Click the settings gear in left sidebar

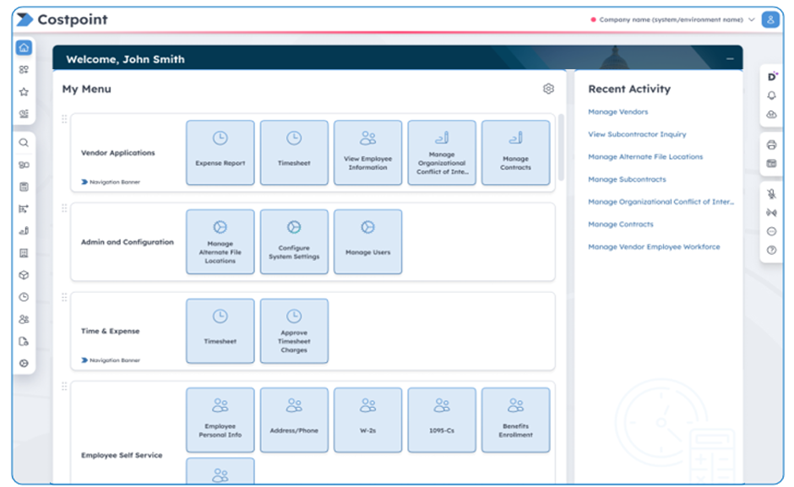[24, 363]
